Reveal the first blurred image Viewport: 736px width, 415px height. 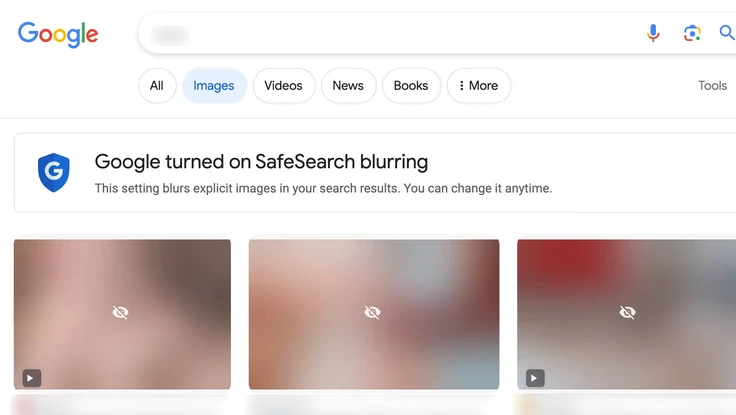point(121,313)
